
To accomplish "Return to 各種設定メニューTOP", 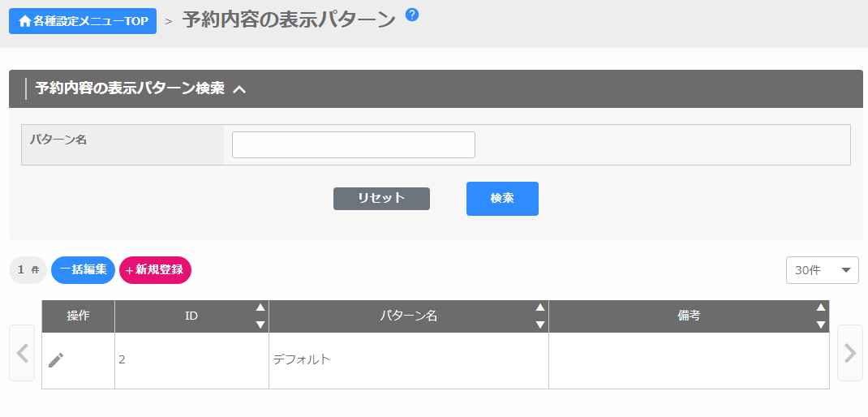I will click(x=83, y=21).
